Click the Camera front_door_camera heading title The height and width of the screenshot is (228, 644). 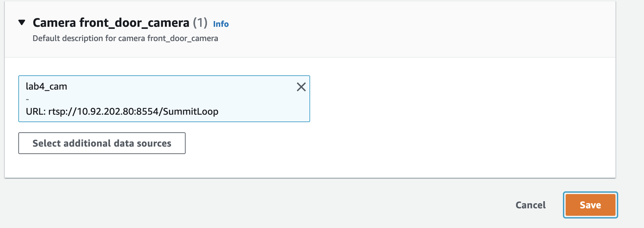point(111,23)
